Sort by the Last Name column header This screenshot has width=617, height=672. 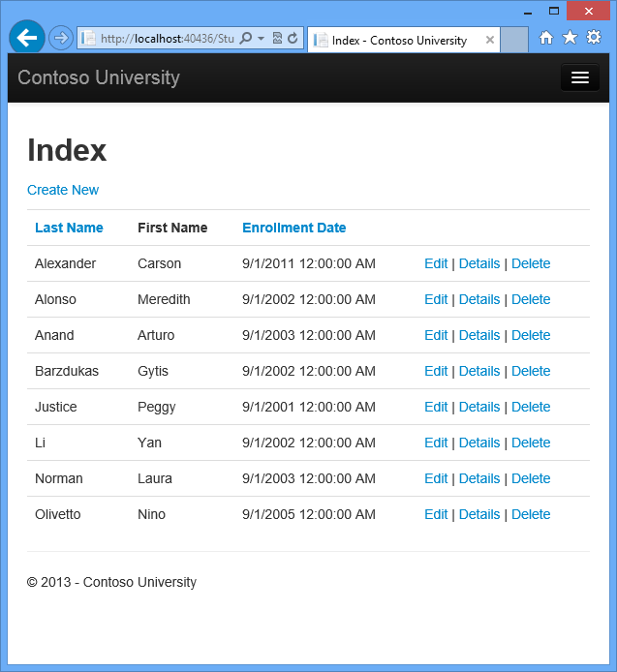[69, 228]
